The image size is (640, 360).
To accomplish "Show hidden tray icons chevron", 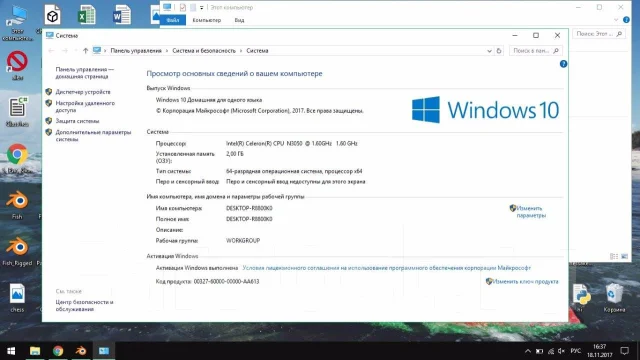I will click(x=527, y=351).
